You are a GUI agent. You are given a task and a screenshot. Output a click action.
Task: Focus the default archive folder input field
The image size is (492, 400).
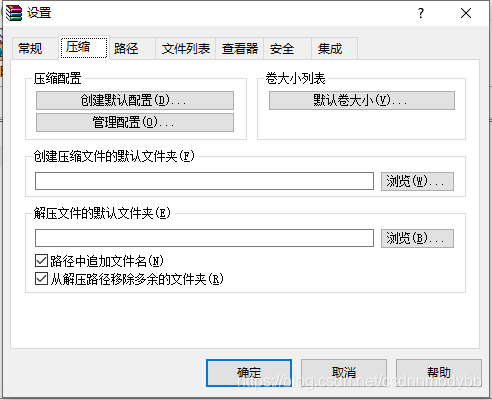pyautogui.click(x=204, y=181)
